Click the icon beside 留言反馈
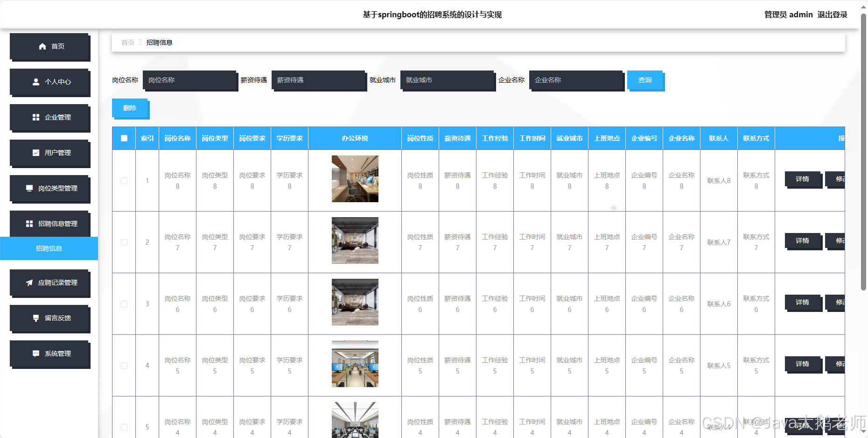The width and height of the screenshot is (868, 438). pos(36,318)
